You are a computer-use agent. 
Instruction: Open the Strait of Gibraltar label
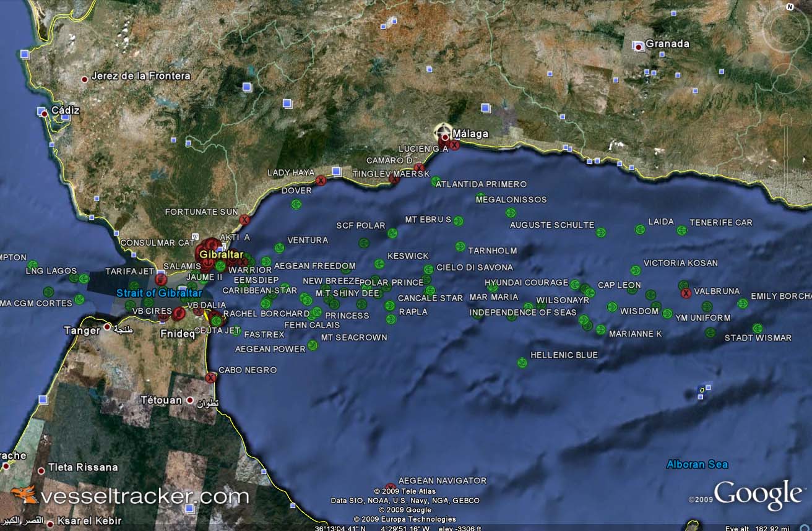click(160, 292)
